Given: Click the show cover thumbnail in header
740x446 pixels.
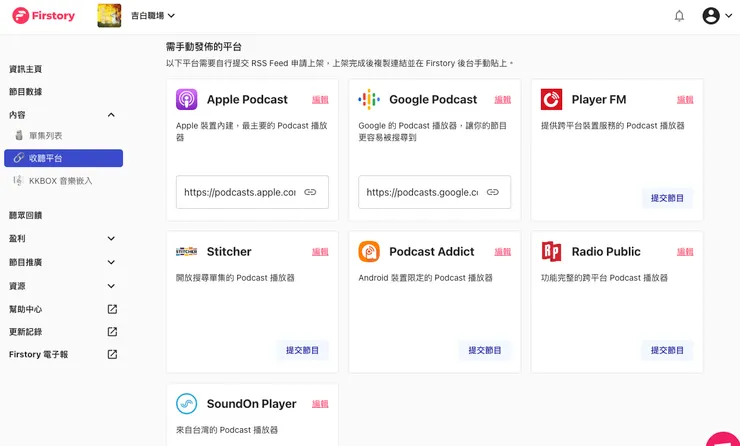Looking at the screenshot, I should 109,16.
